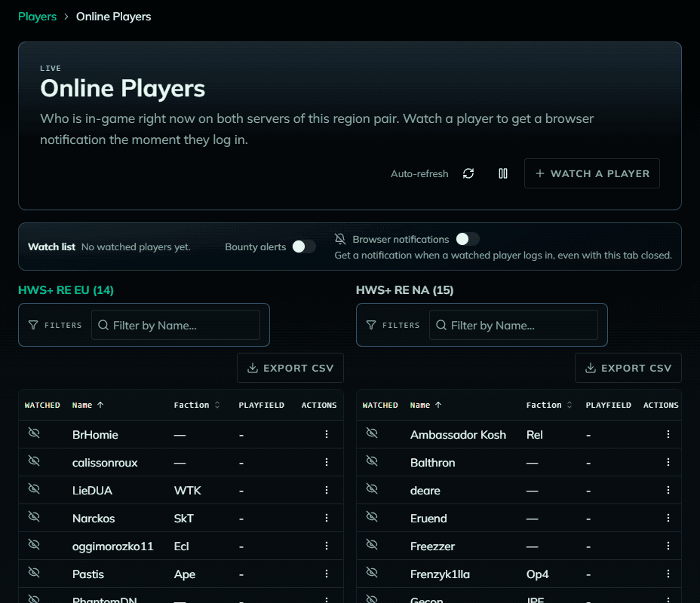Open actions menu for Eruend

pos(668,518)
